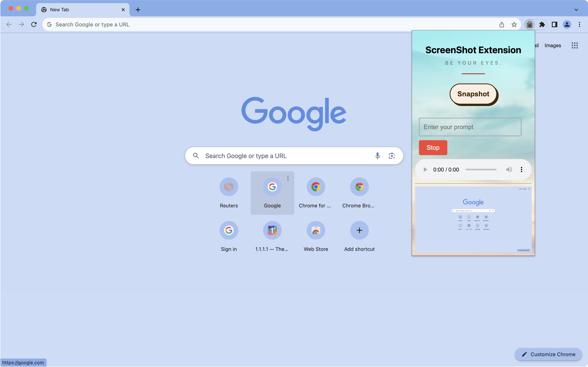Screen dimensions: 588x367
Task: Focus the Enter your prompt field
Action: pos(470,127)
